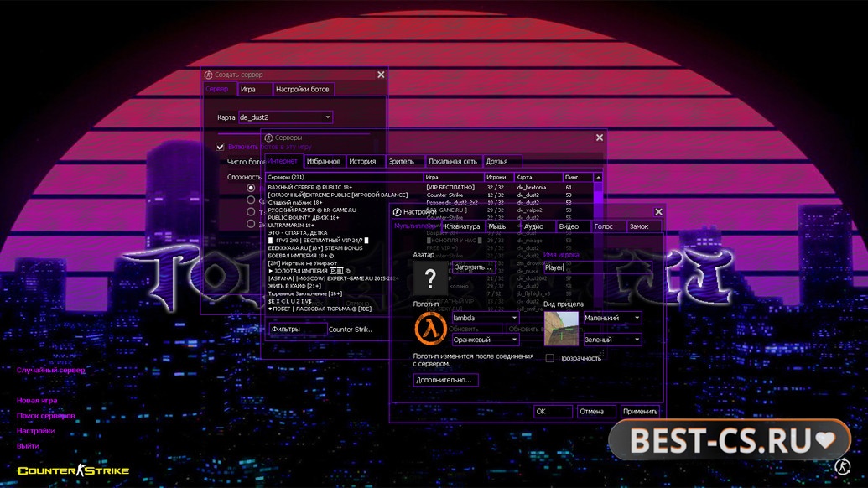Click the Загрузить... avatar button
868x488 pixels.
pyautogui.click(x=473, y=267)
